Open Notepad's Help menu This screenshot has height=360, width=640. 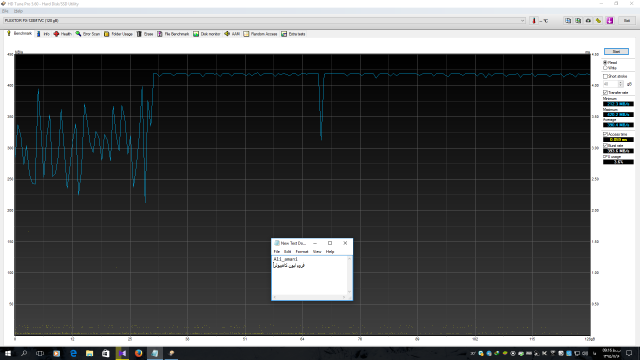click(x=330, y=252)
